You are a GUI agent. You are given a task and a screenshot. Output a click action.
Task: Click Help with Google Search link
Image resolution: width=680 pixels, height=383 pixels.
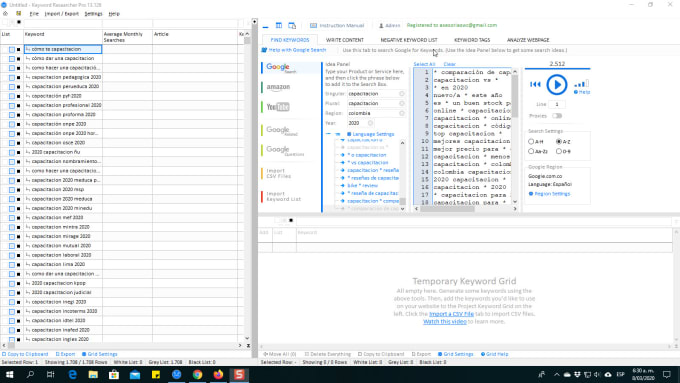293,50
